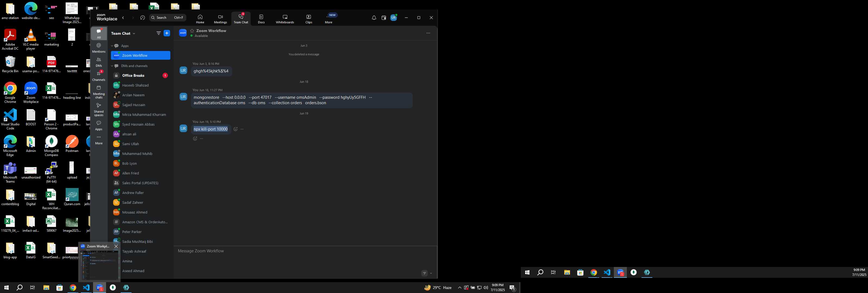Go back using the left arrow
The width and height of the screenshot is (868, 293).
[123, 18]
